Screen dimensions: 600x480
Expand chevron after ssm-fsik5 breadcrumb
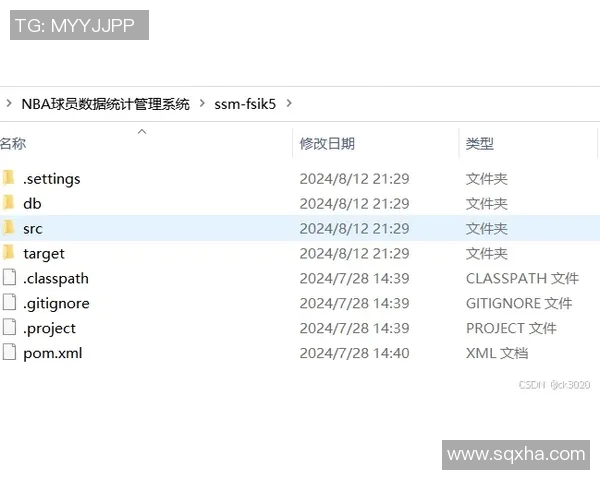pos(289,103)
